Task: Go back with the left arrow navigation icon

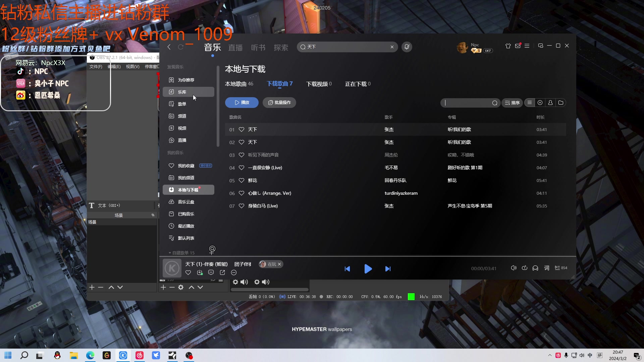Action: click(x=169, y=47)
